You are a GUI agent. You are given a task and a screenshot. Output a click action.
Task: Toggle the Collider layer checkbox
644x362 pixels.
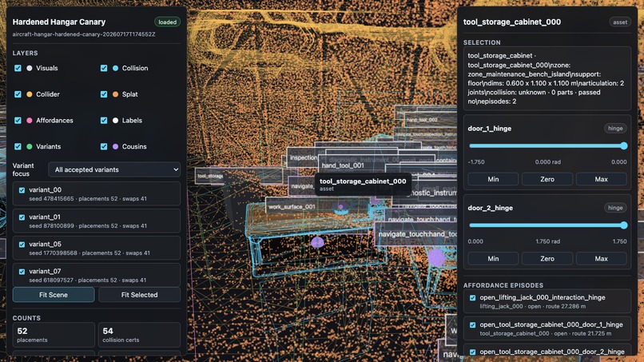18,94
